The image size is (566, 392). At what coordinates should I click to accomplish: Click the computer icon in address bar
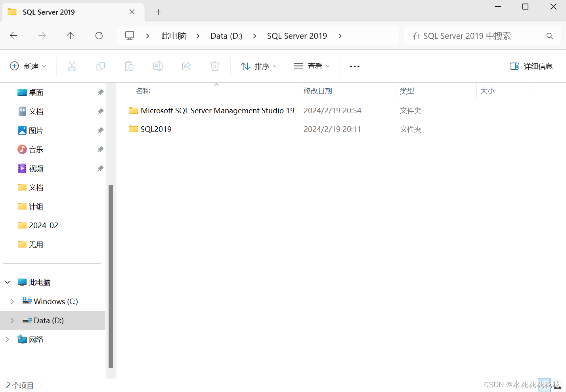pyautogui.click(x=130, y=36)
